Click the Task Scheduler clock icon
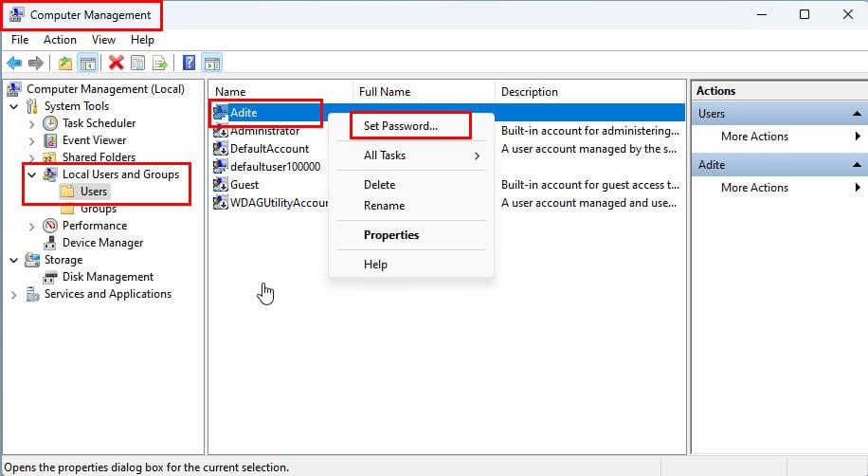Screen dimensions: 868x476 [x=50, y=123]
